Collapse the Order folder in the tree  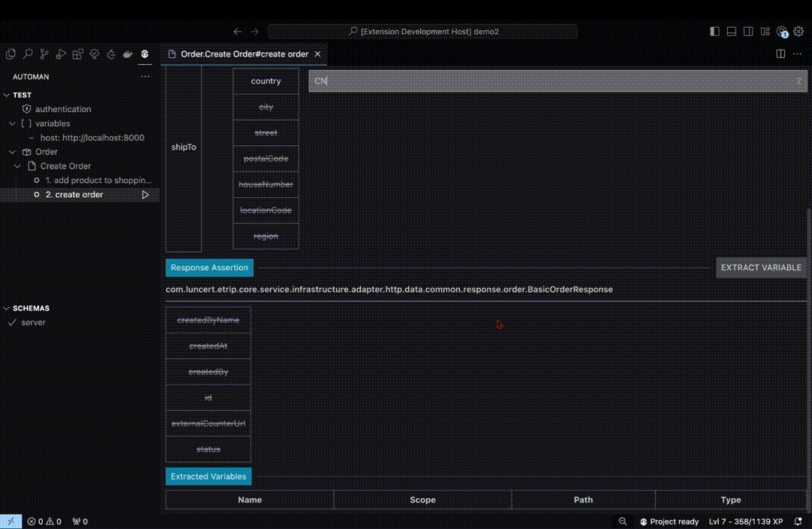pyautogui.click(x=12, y=151)
